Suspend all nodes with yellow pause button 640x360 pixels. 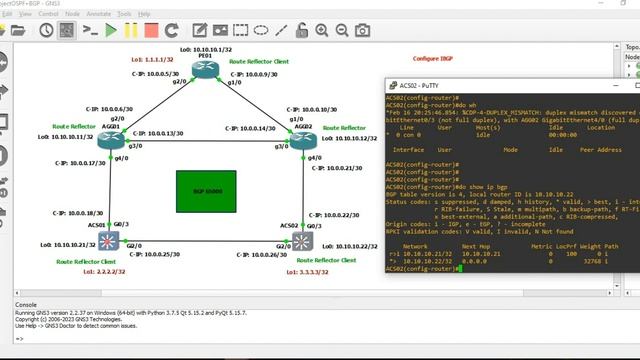tap(131, 31)
